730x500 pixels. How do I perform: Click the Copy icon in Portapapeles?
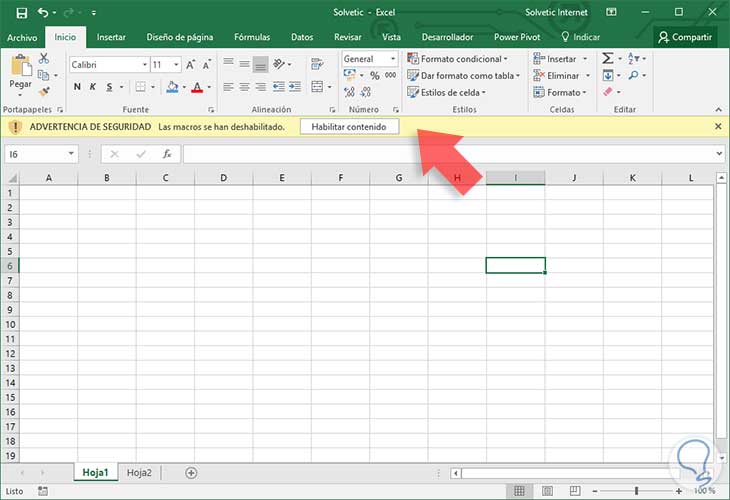[x=43, y=75]
